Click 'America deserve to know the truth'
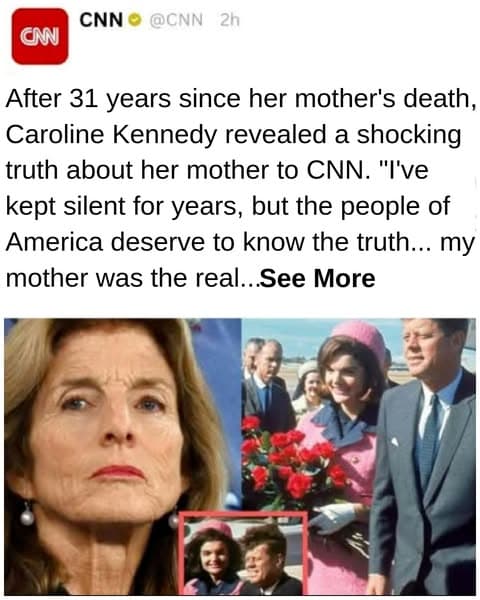 219,242
